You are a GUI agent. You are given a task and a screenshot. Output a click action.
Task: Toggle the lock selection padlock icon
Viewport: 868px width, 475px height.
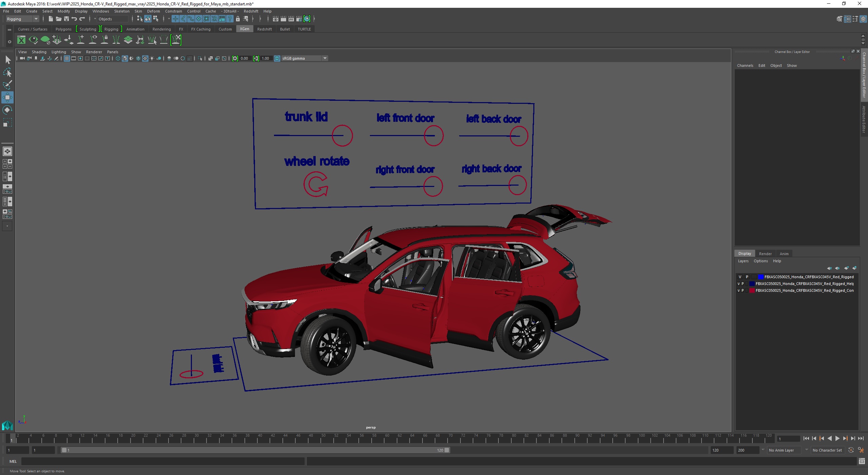point(238,19)
